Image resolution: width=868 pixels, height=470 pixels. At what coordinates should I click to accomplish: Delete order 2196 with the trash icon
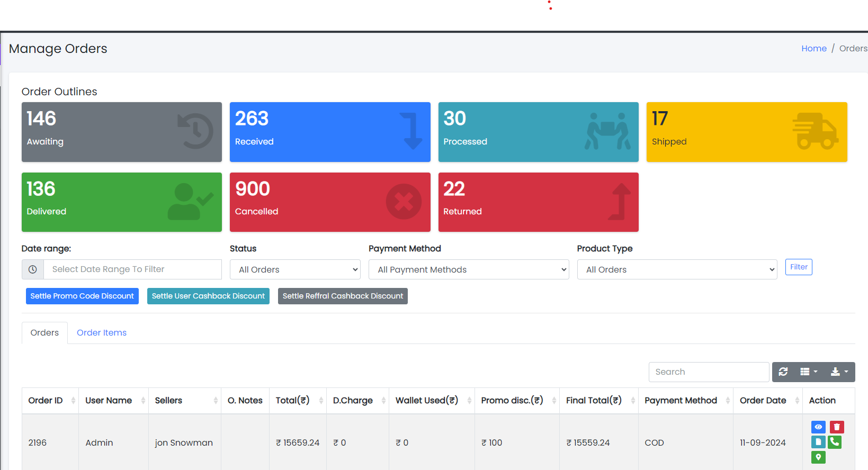837,427
